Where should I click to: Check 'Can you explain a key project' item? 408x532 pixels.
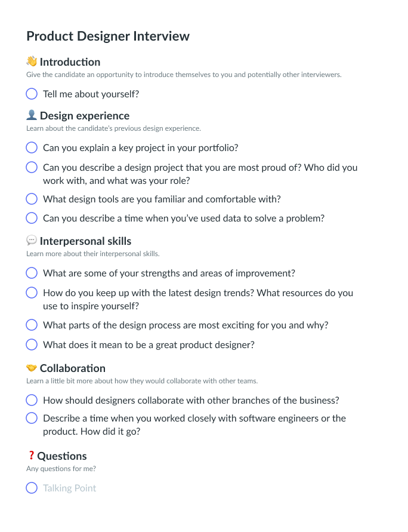click(32, 147)
